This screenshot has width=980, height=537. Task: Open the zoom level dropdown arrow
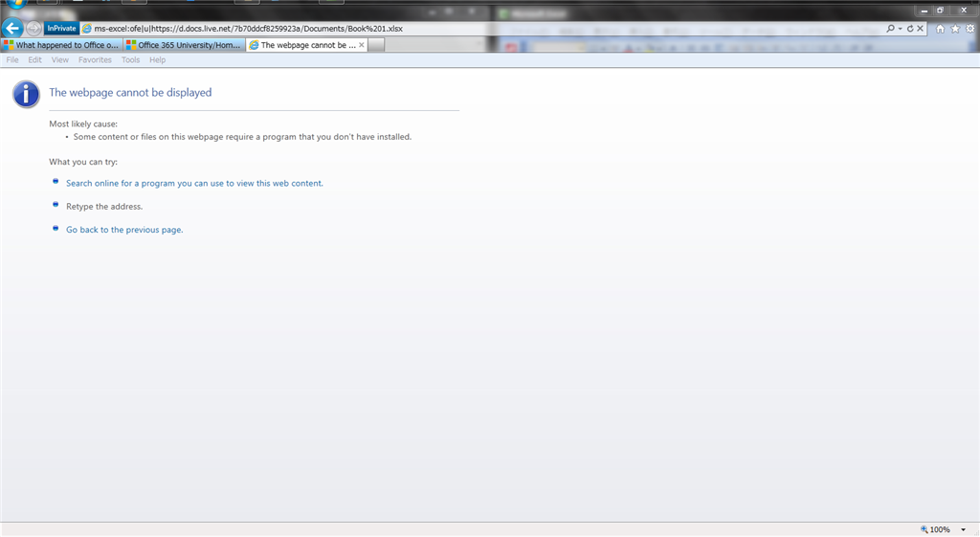pos(963,529)
